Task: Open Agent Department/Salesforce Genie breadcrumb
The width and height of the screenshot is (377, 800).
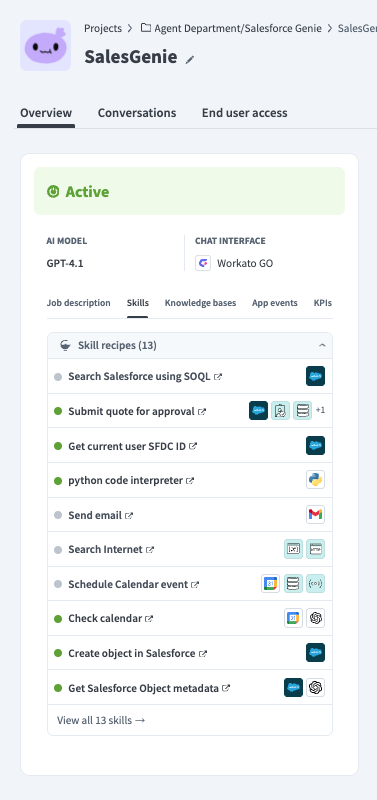Action: [x=238, y=28]
